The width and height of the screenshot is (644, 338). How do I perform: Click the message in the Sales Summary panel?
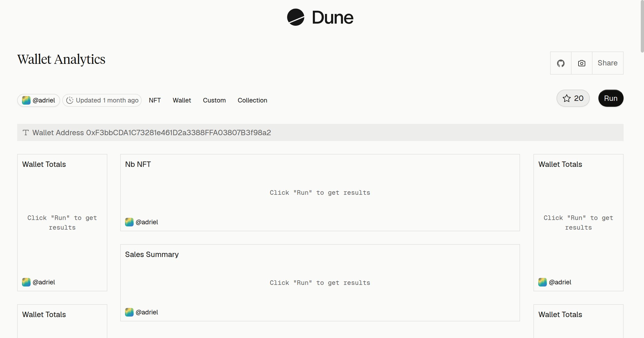pos(320,283)
